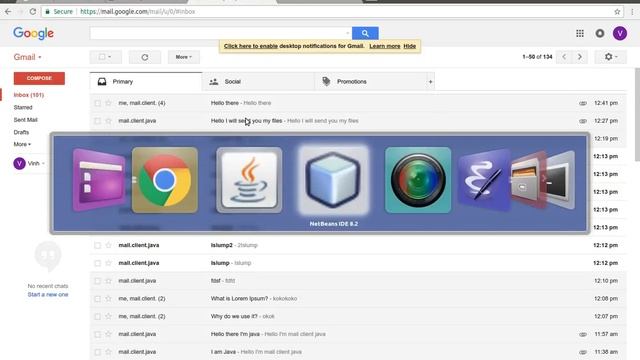Click the browser back arrow
This screenshot has width=640, height=360.
pyautogui.click(x=8, y=11)
